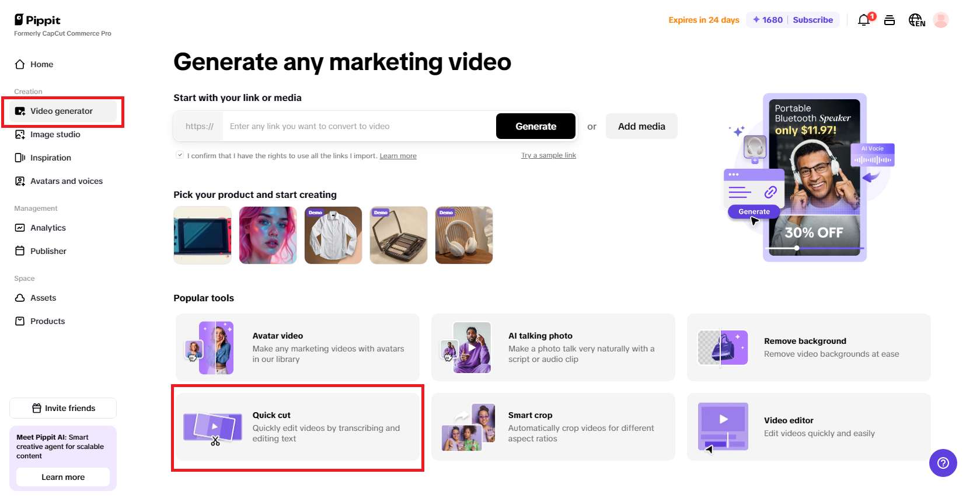
Task: Click the Try a sample link
Action: pos(548,155)
